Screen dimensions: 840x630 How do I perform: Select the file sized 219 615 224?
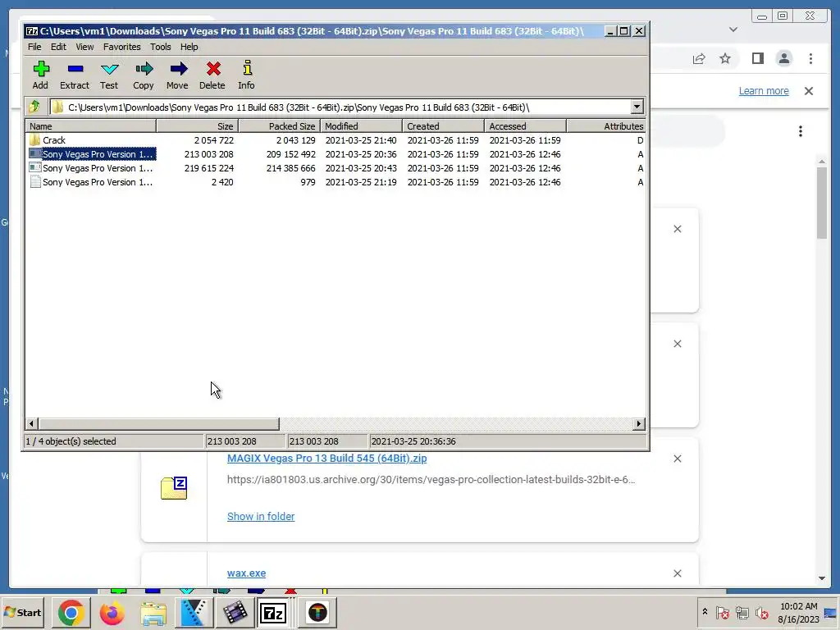(336, 168)
